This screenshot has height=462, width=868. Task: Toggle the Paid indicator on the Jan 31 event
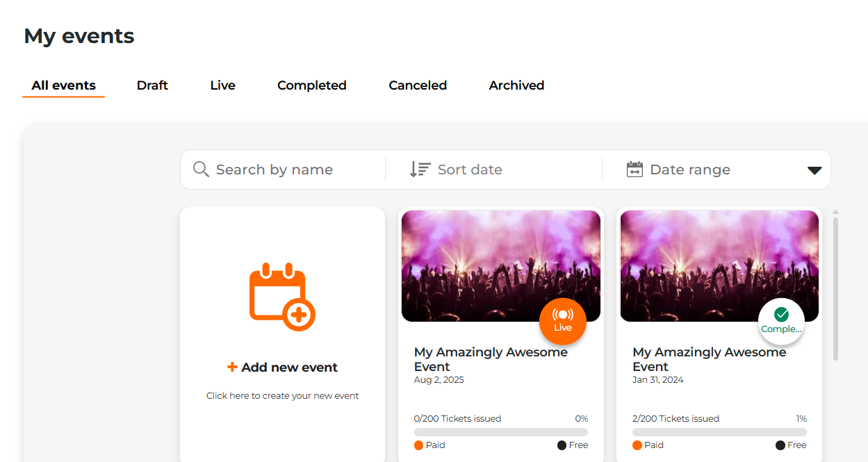click(637, 445)
